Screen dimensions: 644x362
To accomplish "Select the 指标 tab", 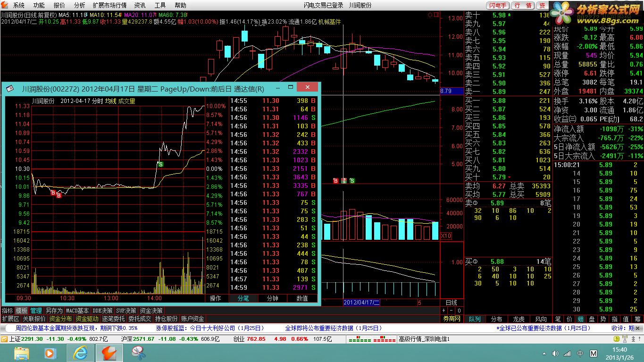I will pos(7,311).
